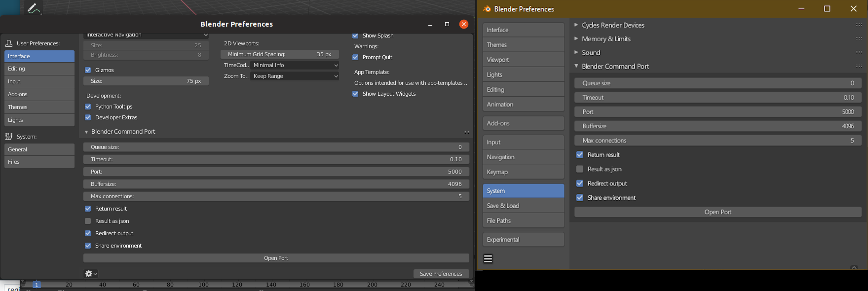Open the gear menu beside Save Preferences

point(91,274)
